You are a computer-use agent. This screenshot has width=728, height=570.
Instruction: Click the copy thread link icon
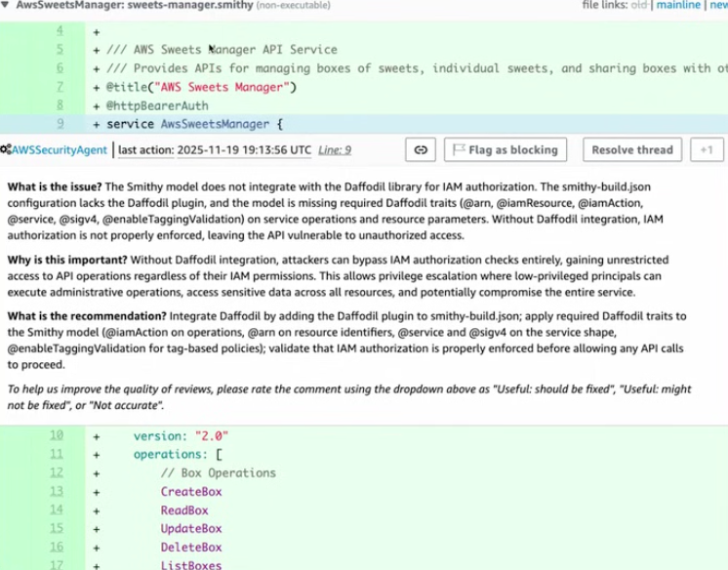pos(422,150)
